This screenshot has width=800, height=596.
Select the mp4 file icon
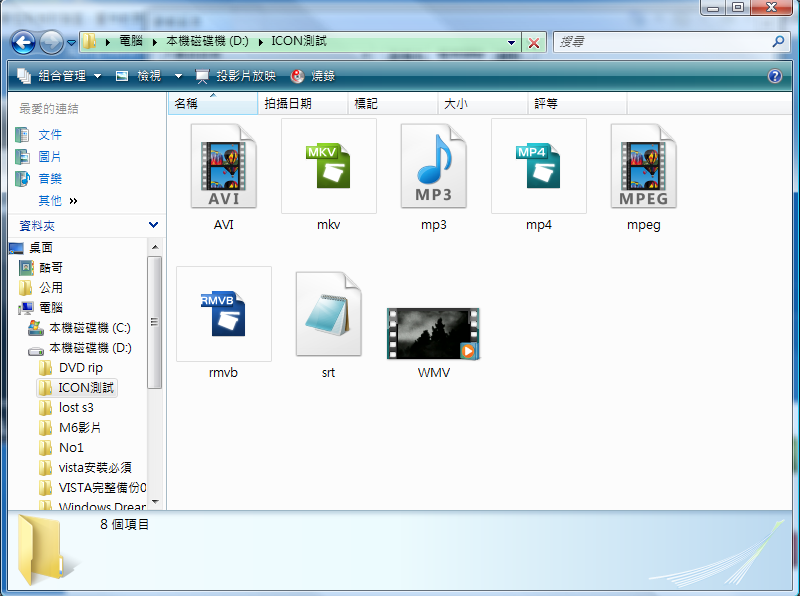[x=538, y=166]
